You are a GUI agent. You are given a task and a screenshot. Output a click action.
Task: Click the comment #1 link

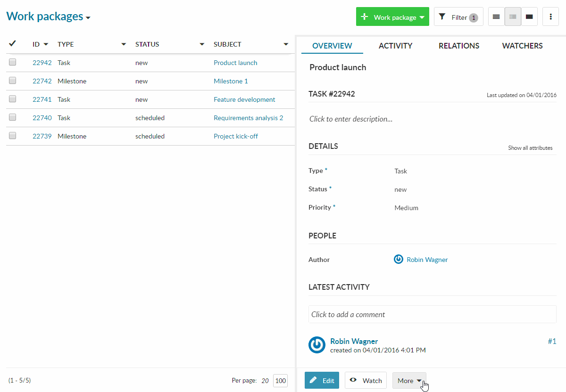552,341
